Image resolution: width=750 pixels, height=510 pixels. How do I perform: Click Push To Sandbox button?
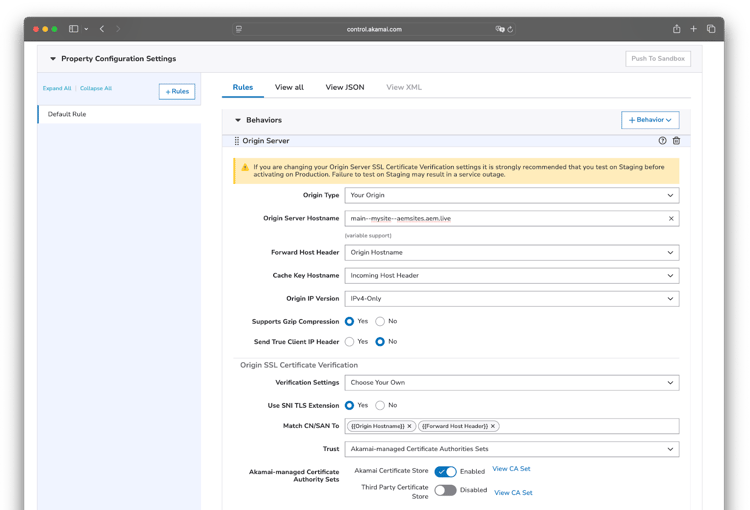(658, 58)
